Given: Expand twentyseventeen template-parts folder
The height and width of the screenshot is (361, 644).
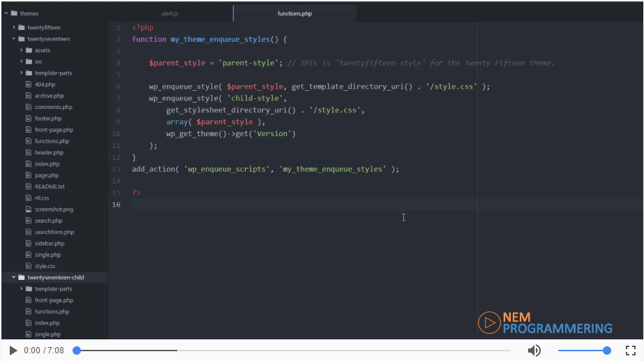Looking at the screenshot, I should coord(21,73).
